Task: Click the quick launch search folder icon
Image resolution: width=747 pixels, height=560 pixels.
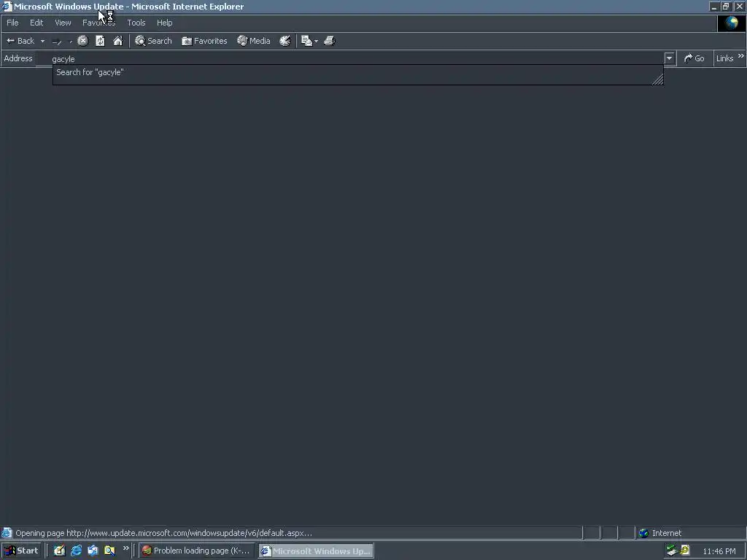Action: point(109,551)
